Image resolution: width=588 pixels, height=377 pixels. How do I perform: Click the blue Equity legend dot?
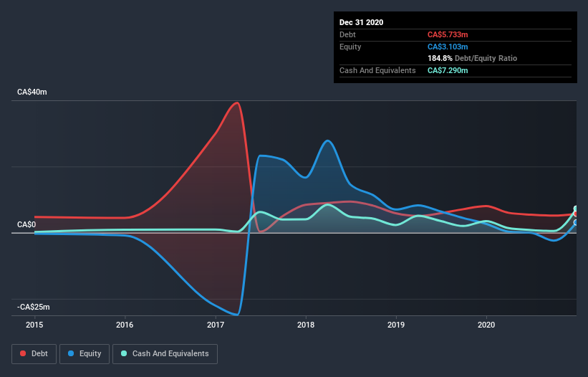[71, 353]
